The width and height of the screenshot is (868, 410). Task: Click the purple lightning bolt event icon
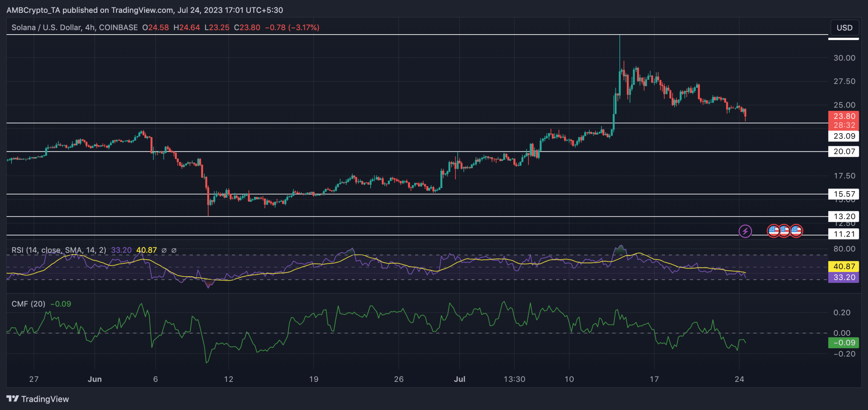click(x=745, y=231)
